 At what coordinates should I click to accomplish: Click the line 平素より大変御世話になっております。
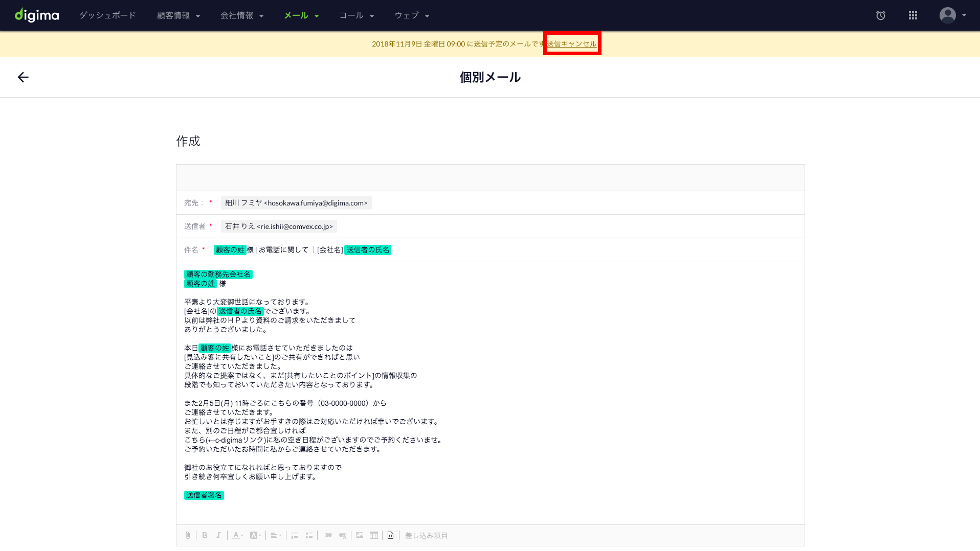[x=247, y=302]
